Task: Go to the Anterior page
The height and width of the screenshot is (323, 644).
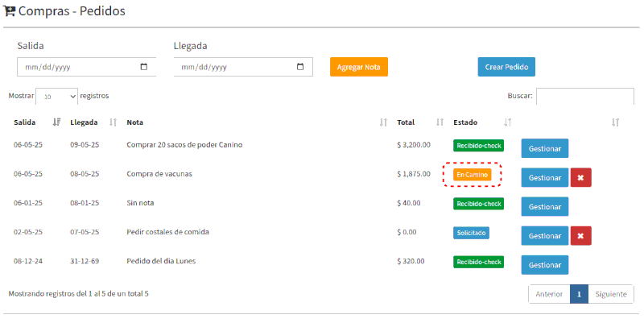Action: pyautogui.click(x=549, y=294)
